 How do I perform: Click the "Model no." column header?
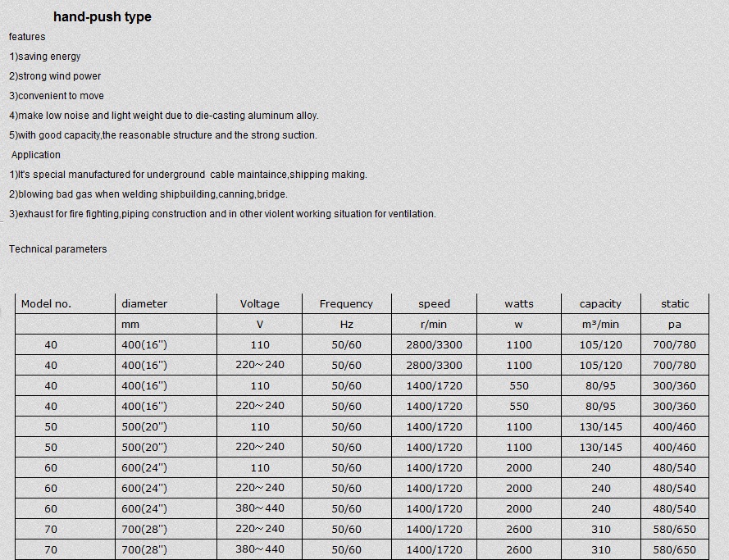point(46,304)
